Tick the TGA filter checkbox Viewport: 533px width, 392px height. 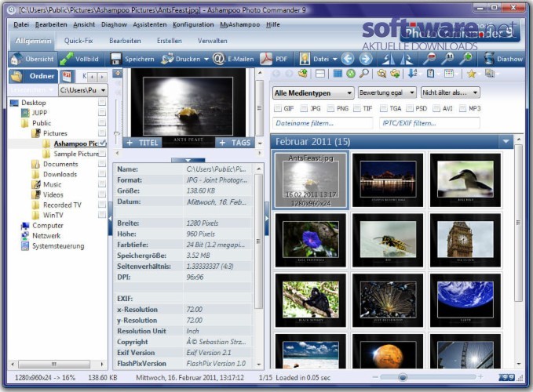pos(383,108)
